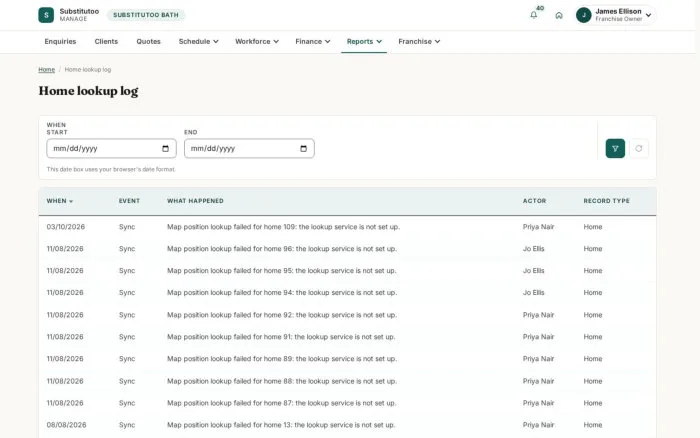The image size is (700, 438).
Task: Expand the Reports menu
Action: pos(364,42)
